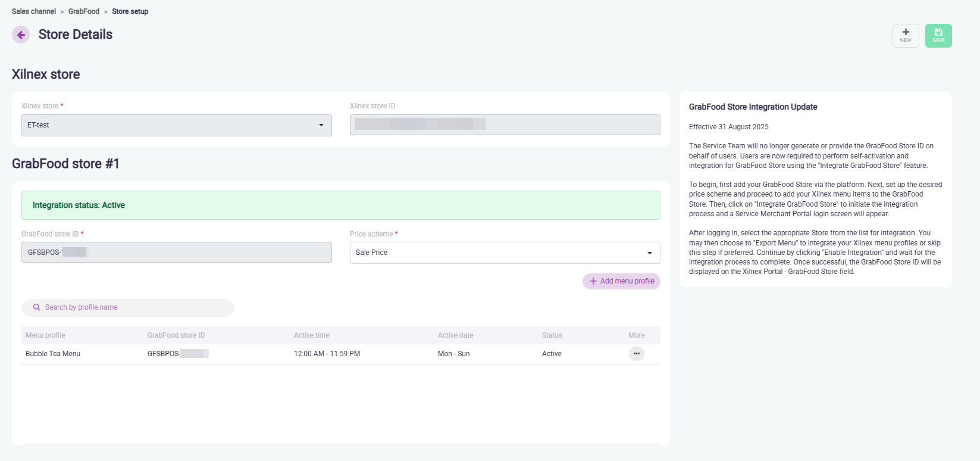The width and height of the screenshot is (980, 461).
Task: Select the Bubble Tea Menu profile name
Action: [x=53, y=354]
